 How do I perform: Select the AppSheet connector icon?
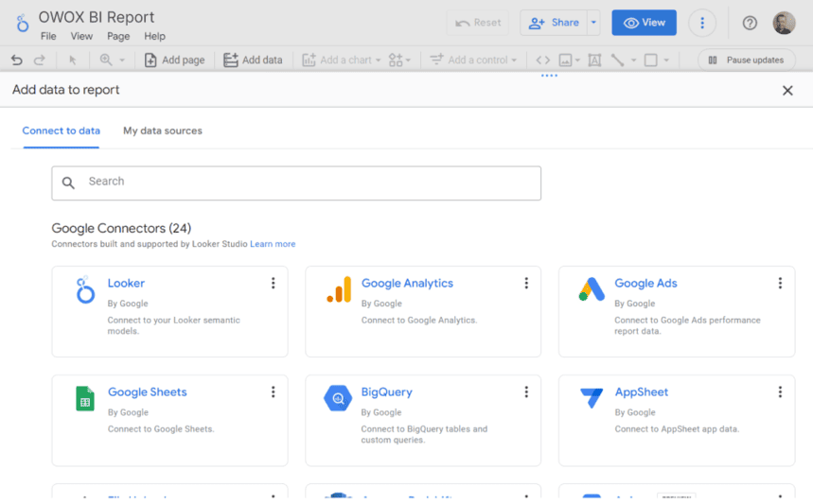(x=592, y=398)
